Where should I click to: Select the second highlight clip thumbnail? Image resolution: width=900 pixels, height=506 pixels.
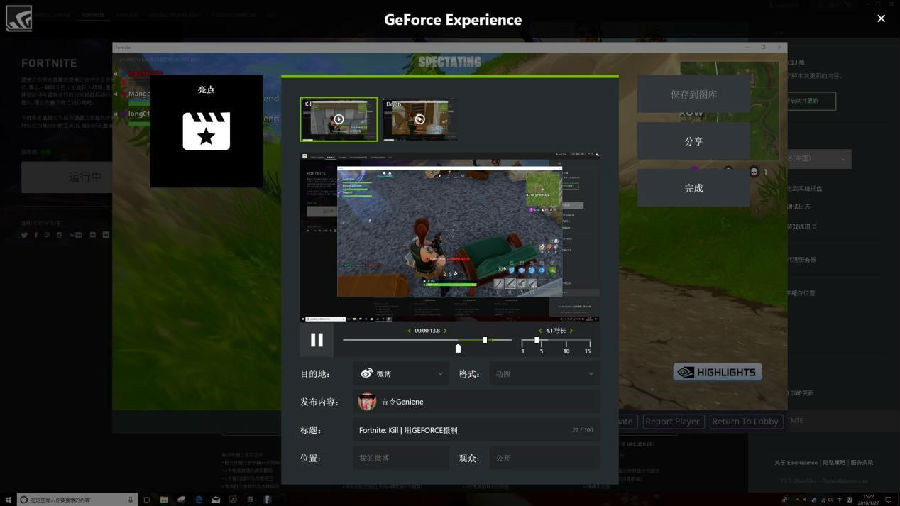(419, 119)
